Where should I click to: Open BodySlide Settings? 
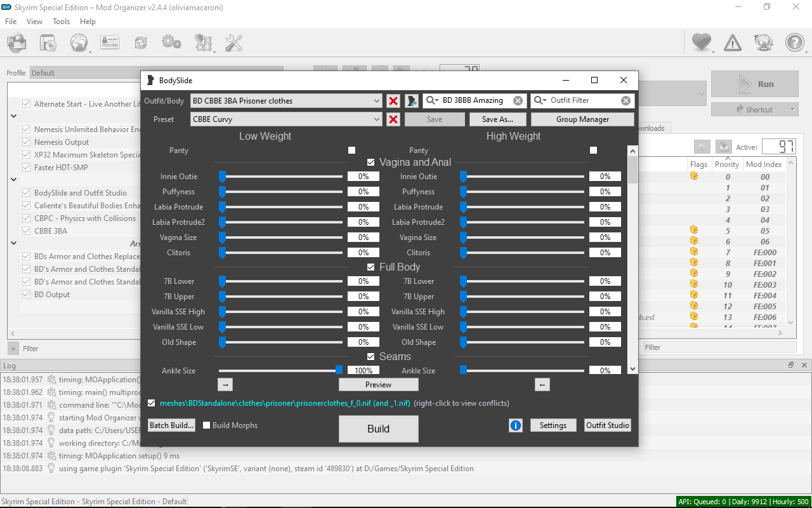tap(553, 425)
